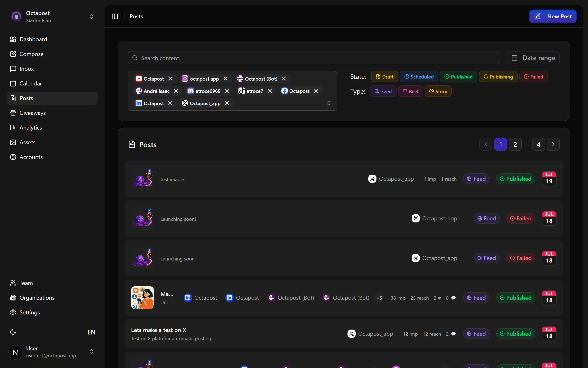Click the Posts document icon in list header
588x368 pixels.
[132, 144]
